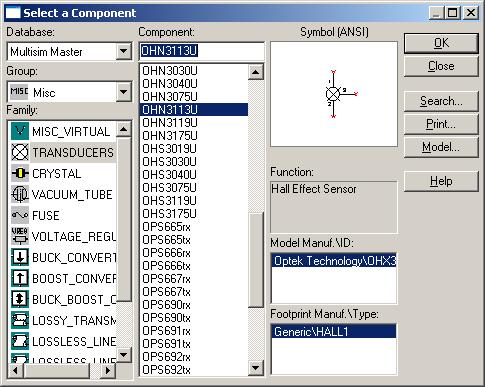The width and height of the screenshot is (485, 387).
Task: Choose the VOLTAGE_REGULATOR family icon
Action: (x=20, y=236)
